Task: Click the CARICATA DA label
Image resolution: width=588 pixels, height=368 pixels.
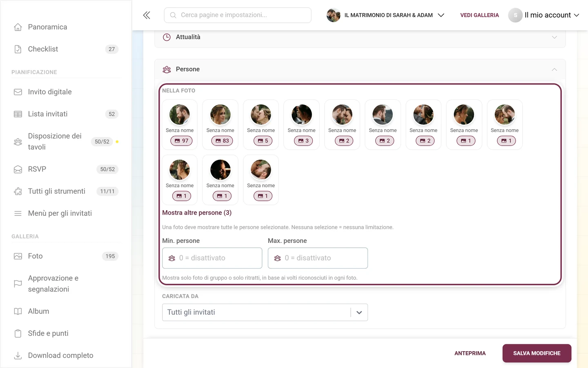Action: tap(180, 296)
